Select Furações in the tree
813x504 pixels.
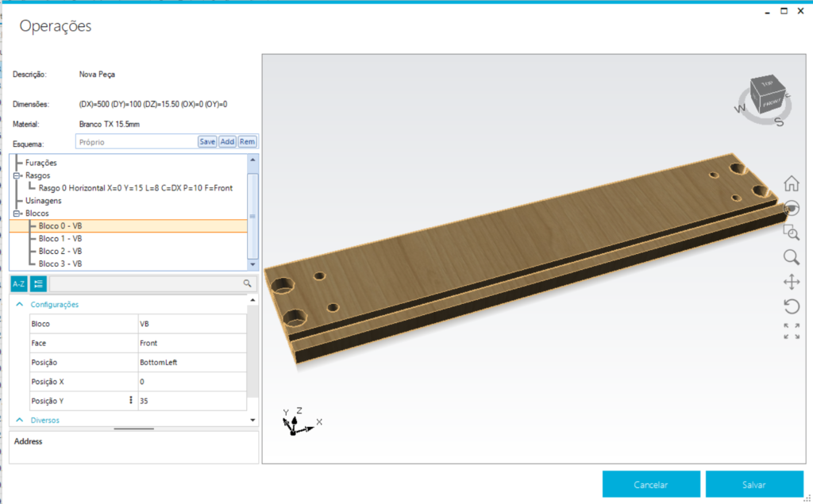coord(41,163)
